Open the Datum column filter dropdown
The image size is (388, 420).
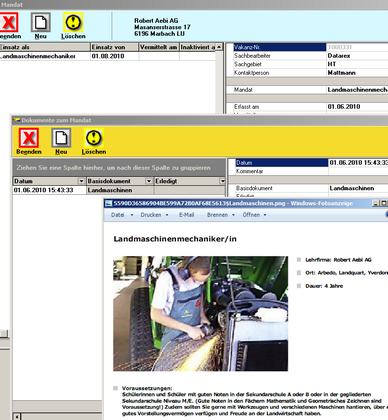pyautogui.click(x=81, y=181)
